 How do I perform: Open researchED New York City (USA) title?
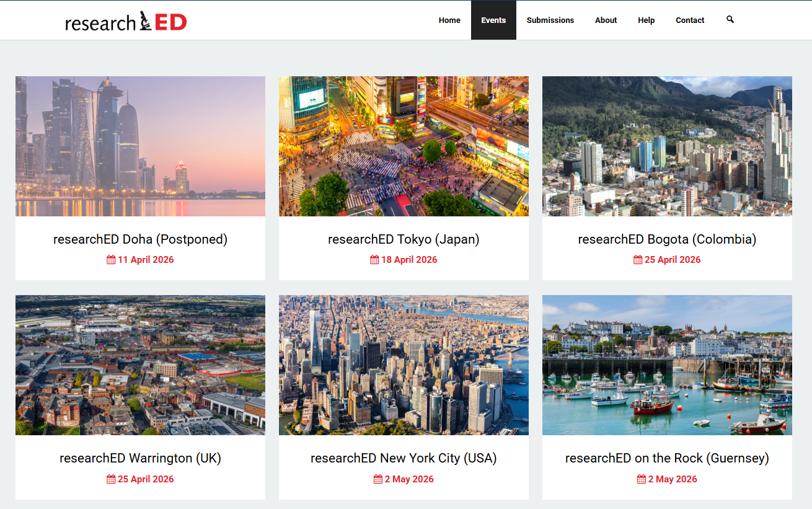coord(404,458)
